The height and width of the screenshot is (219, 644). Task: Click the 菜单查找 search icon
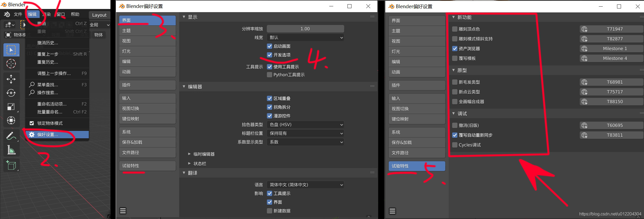(x=32, y=84)
